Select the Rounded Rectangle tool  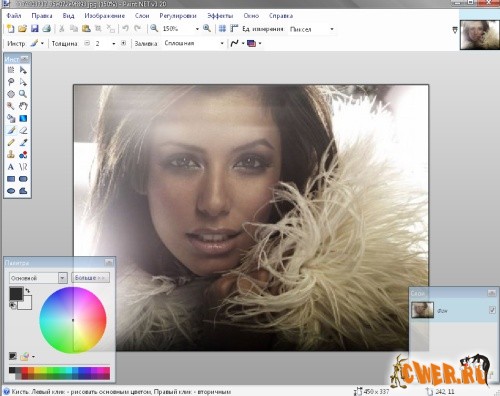click(23, 179)
